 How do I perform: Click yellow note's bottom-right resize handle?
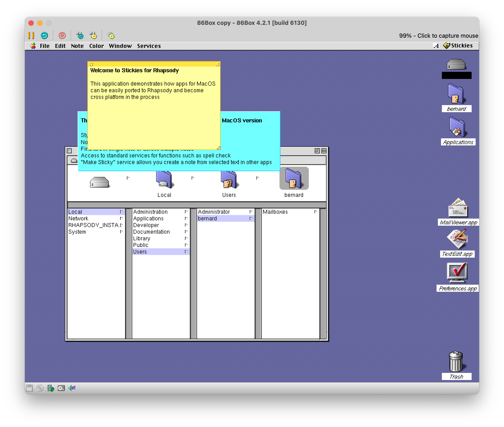click(x=219, y=148)
